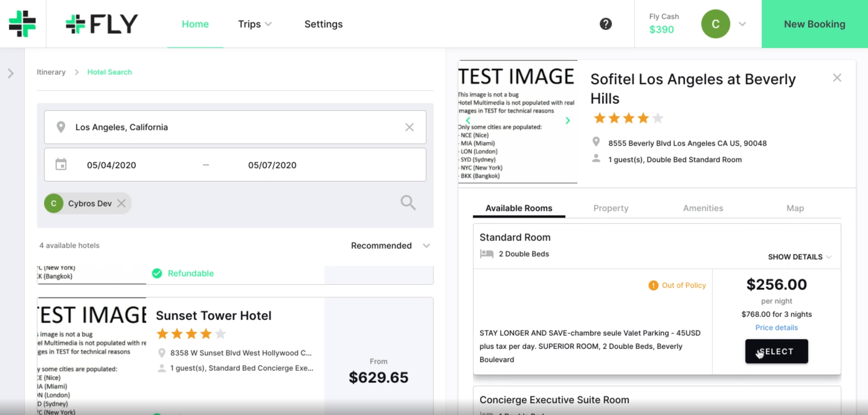Image resolution: width=868 pixels, height=415 pixels.
Task: Click the green C user avatar
Action: point(715,24)
